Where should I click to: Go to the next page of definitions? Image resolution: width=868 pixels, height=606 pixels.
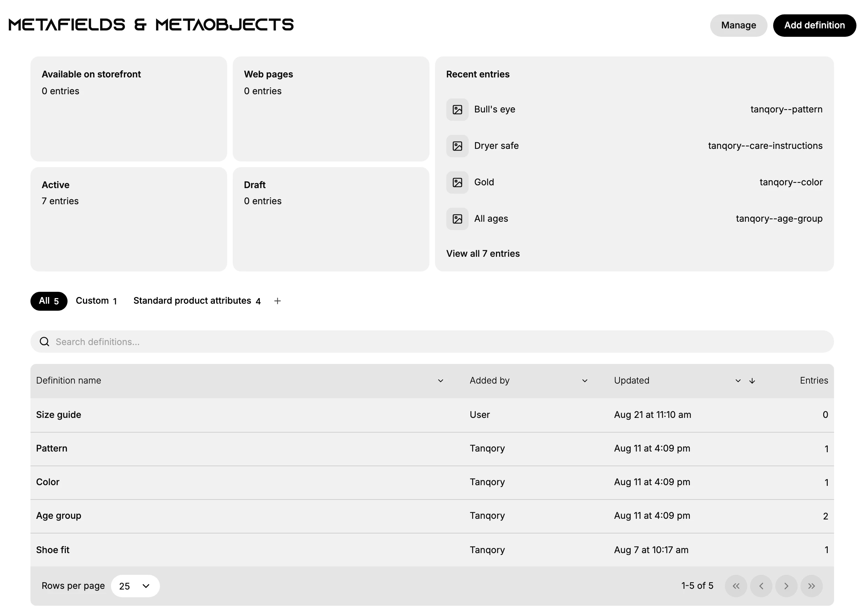click(x=786, y=586)
